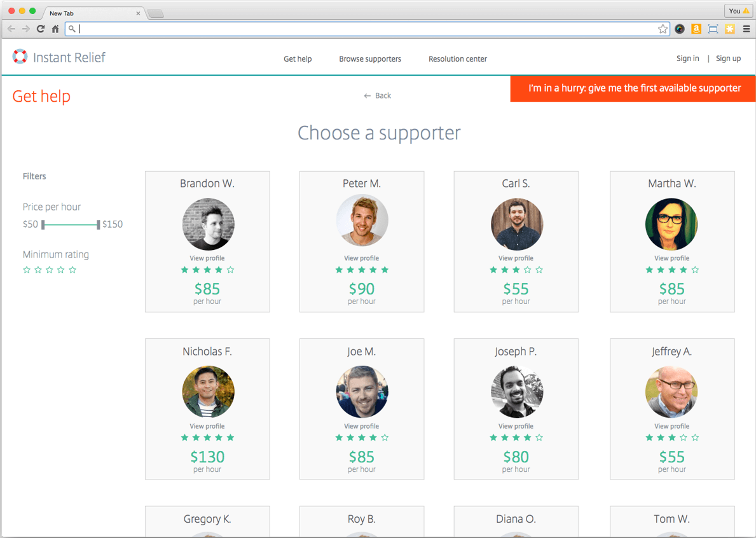This screenshot has width=756, height=538.
Task: Set minimum rating to one star
Action: point(27,270)
